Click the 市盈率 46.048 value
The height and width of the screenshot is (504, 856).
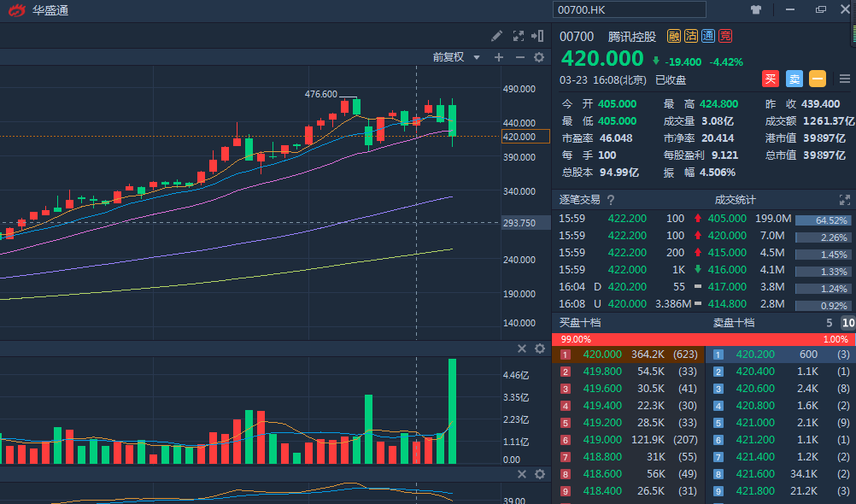tap(616, 138)
